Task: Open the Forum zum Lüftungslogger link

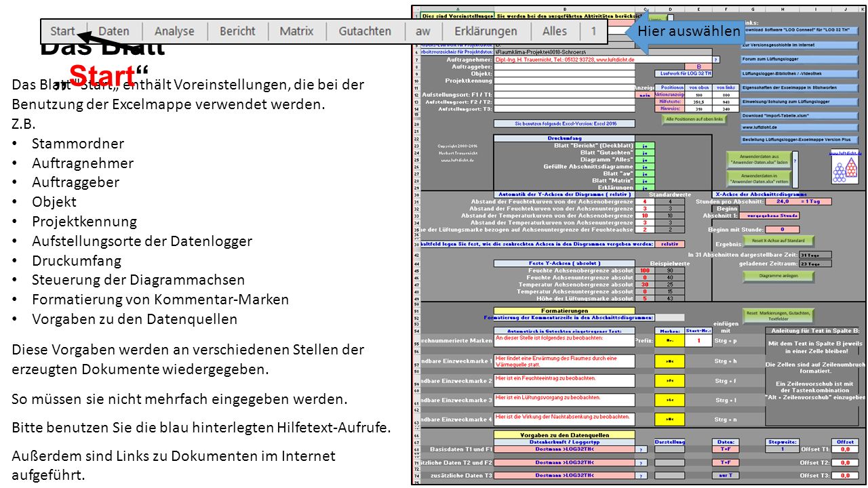Action: (800, 59)
